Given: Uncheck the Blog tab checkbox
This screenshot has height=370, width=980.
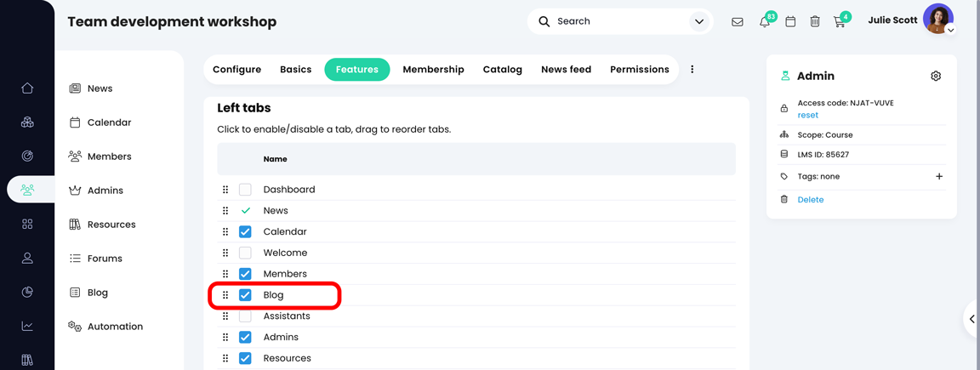Looking at the screenshot, I should (x=245, y=295).
